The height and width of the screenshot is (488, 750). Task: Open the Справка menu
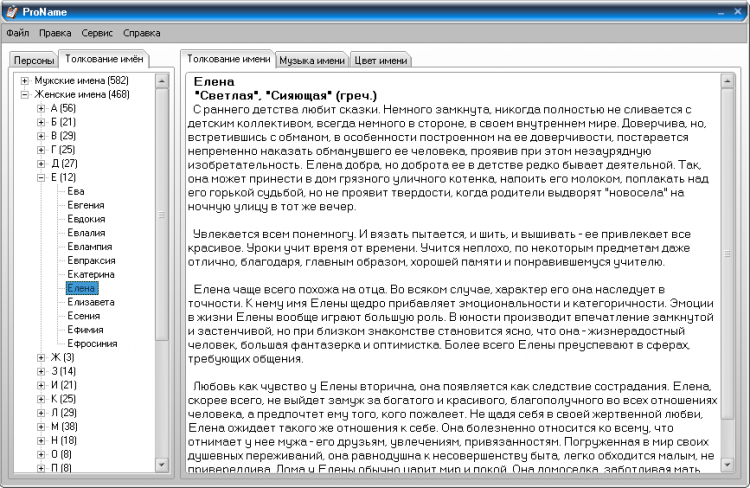tap(142, 33)
